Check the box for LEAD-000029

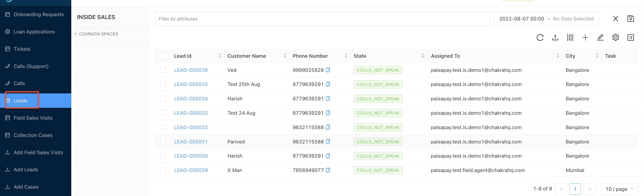tap(163, 170)
